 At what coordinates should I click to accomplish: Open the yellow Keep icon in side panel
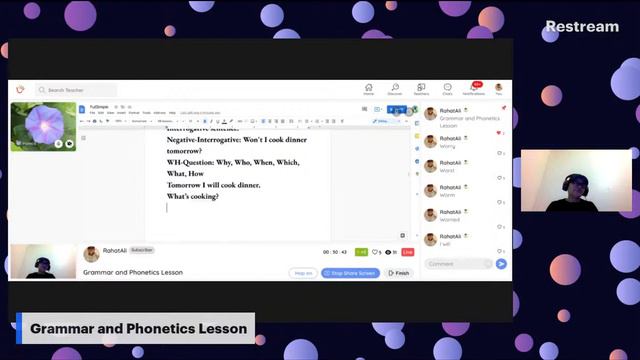pyautogui.click(x=417, y=136)
